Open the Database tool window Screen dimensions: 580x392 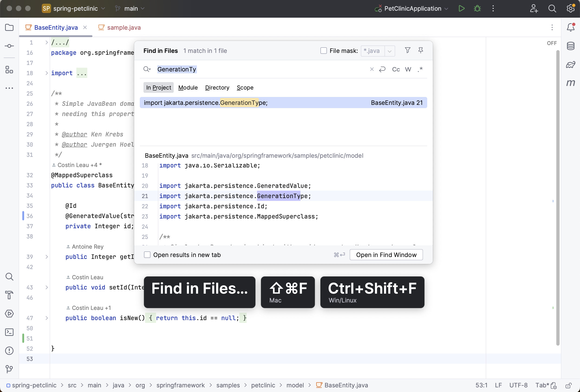point(571,46)
